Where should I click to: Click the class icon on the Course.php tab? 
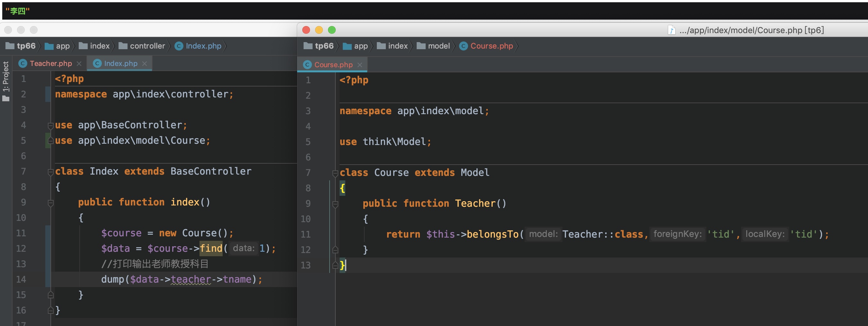pos(307,65)
